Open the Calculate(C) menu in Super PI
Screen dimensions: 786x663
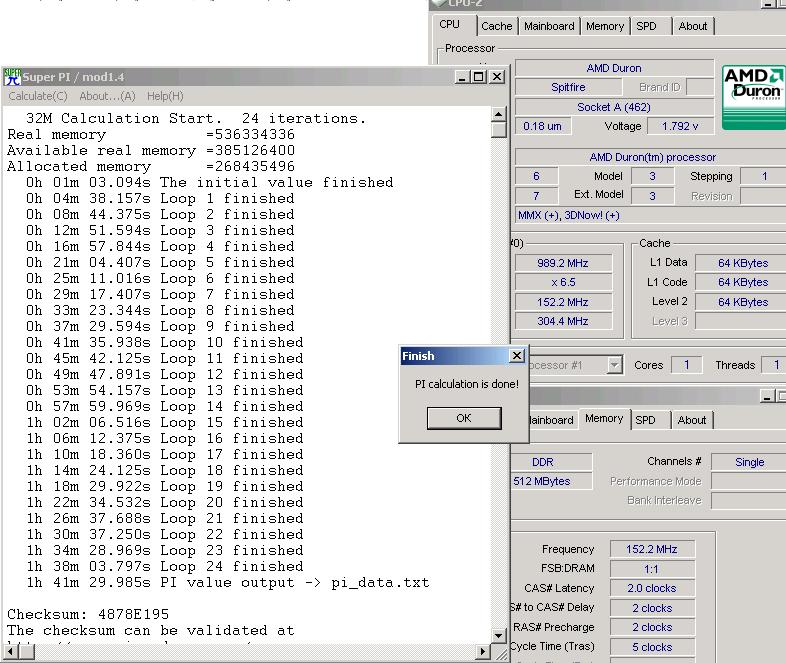38,96
